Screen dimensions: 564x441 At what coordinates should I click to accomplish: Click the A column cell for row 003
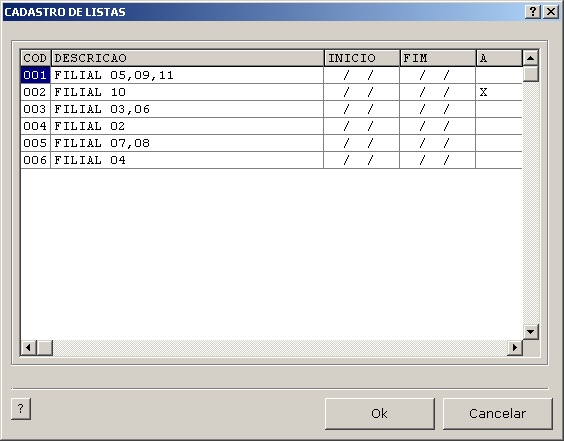tap(499, 109)
